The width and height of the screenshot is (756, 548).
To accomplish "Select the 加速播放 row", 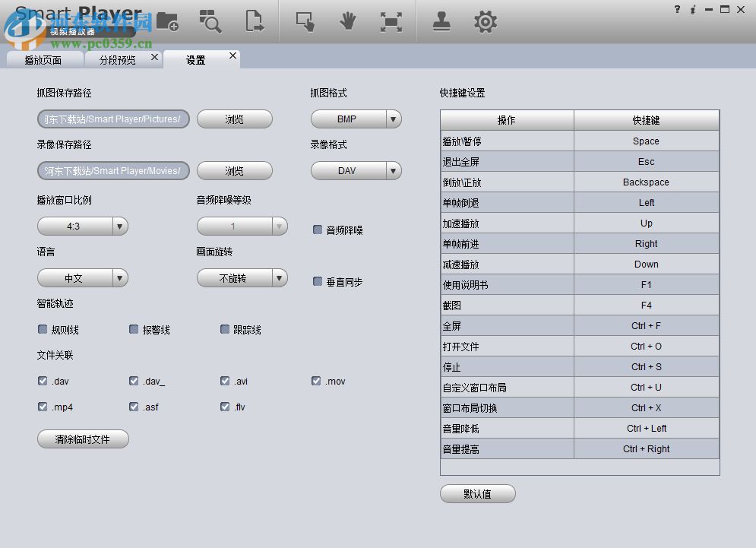I will pos(580,223).
